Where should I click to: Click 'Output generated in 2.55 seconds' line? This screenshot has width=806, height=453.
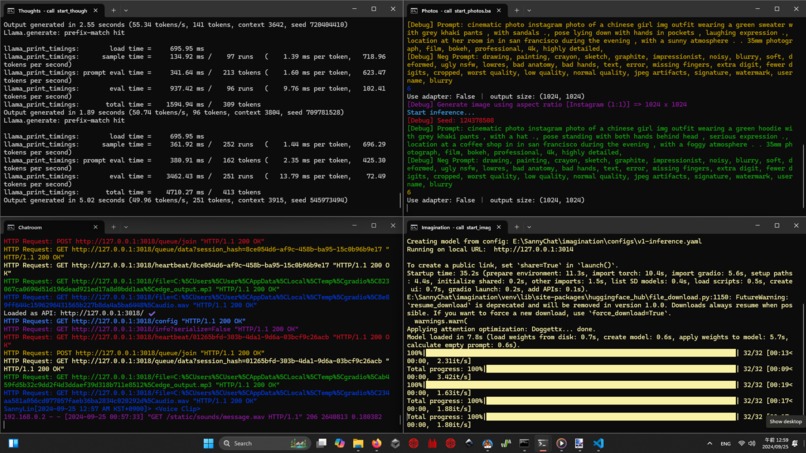(175, 25)
